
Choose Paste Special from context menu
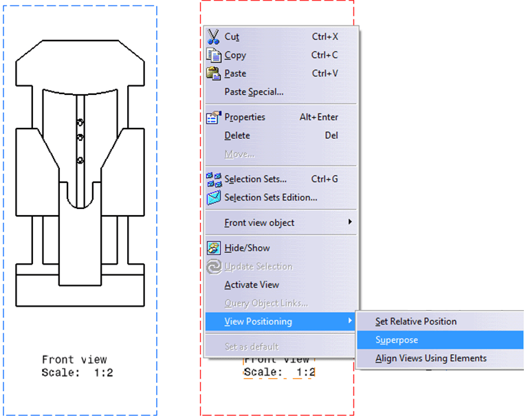(254, 92)
